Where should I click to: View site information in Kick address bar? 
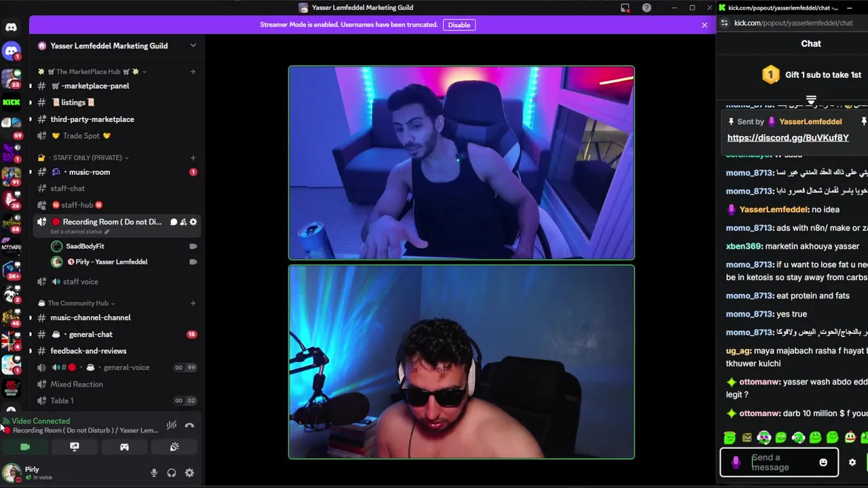coord(724,23)
